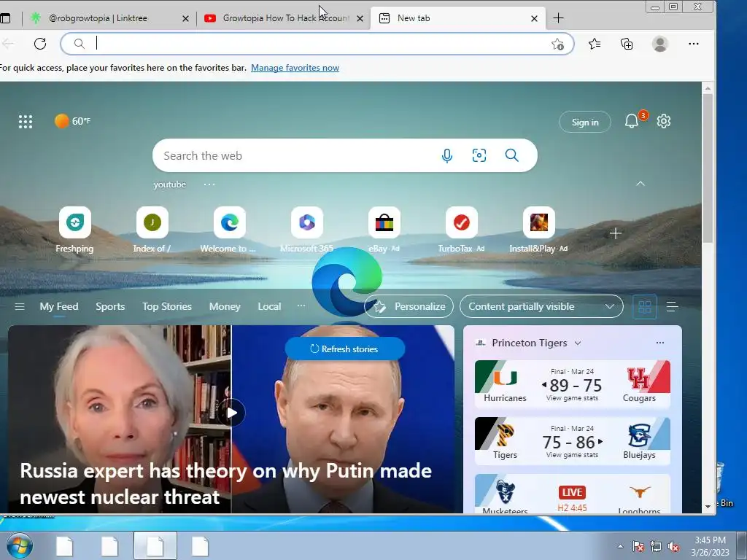The image size is (747, 560).
Task: Open the Install&Play ad quick link
Action: click(x=538, y=230)
